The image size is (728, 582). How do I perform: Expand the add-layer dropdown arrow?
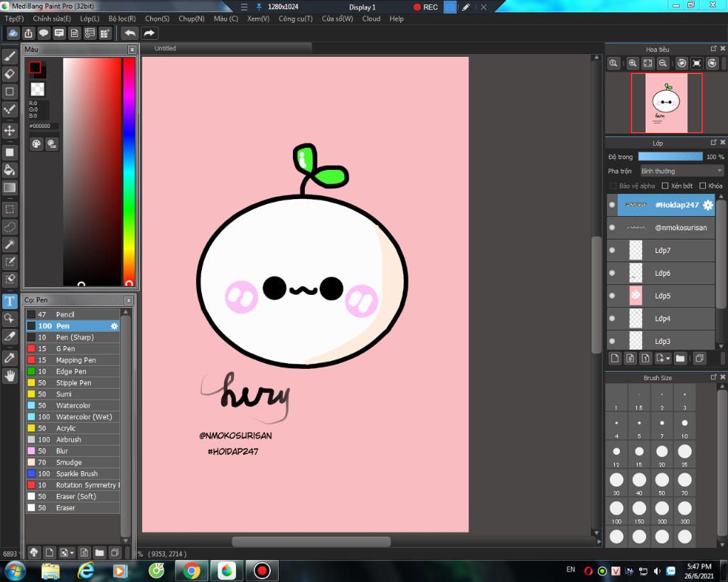tap(668, 358)
